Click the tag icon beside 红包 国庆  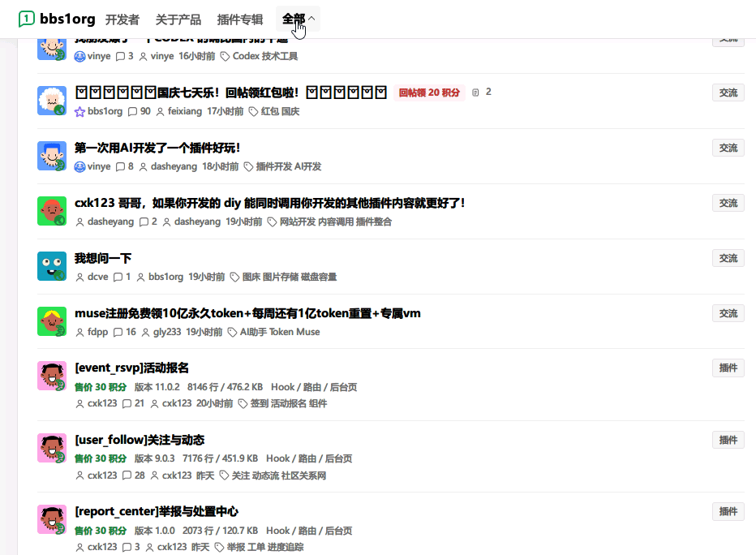253,111
